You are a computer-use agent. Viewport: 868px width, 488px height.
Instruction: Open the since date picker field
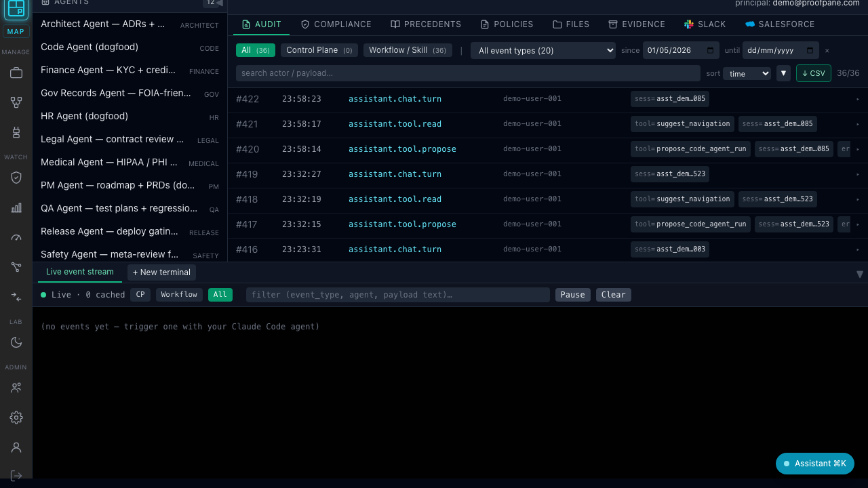(x=682, y=51)
